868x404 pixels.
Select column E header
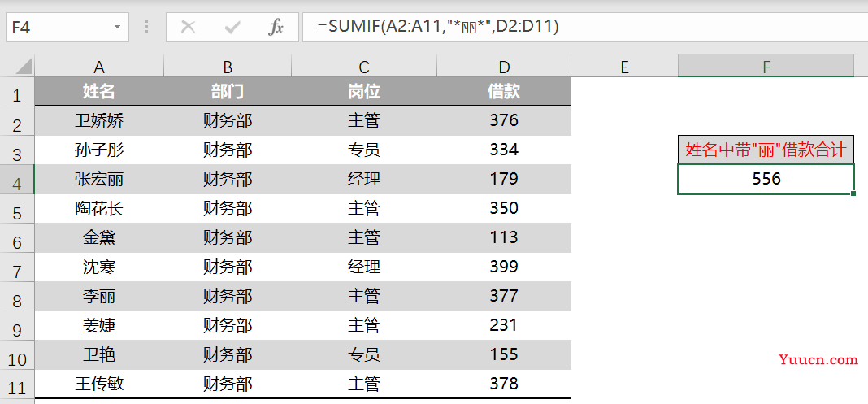[624, 67]
